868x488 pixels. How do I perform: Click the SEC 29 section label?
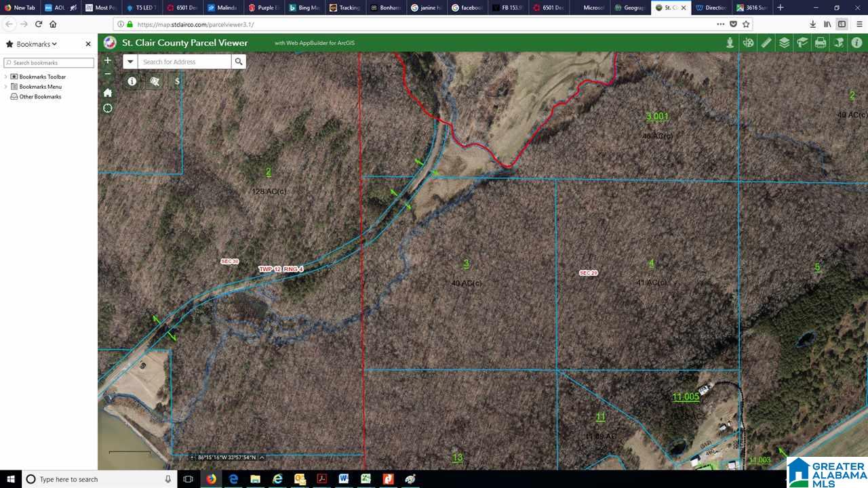588,273
